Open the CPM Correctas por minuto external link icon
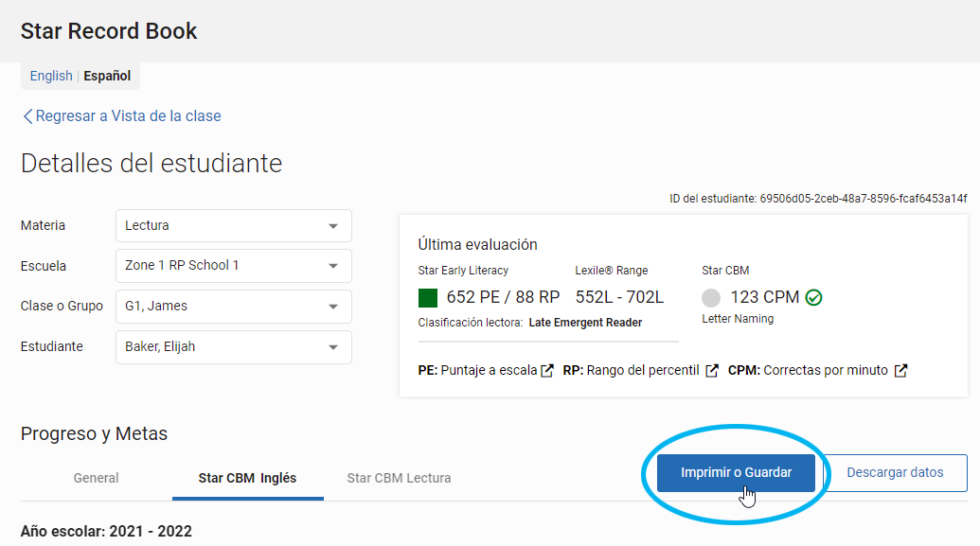The width and height of the screenshot is (980, 546). point(900,370)
